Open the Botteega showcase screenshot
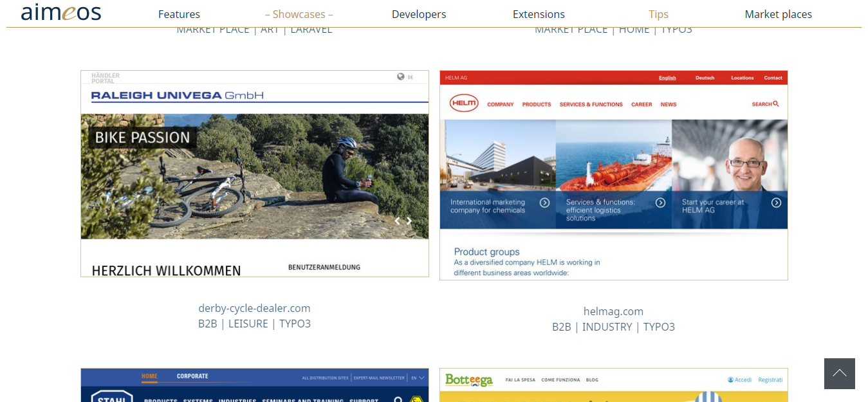868x402 pixels. [x=614, y=385]
